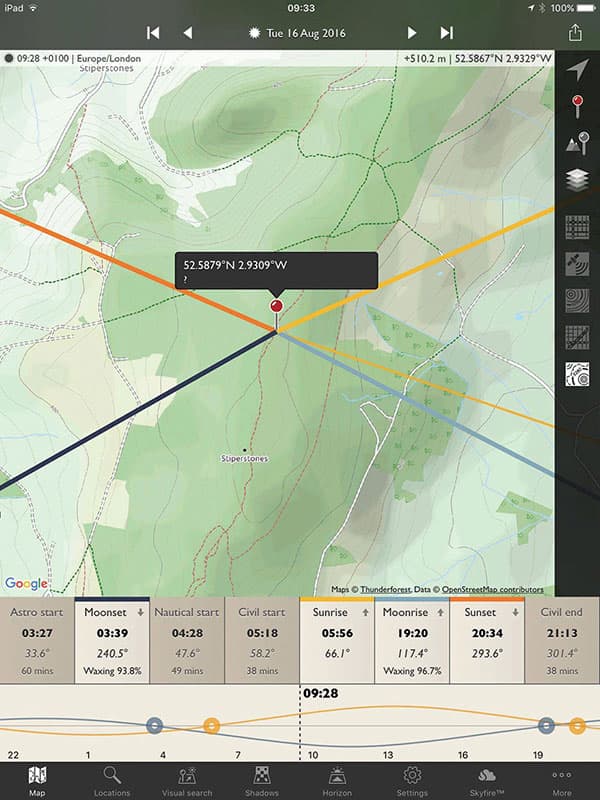Tap the battery 100% status indicator
Screen dimensions: 600x800
coord(572,8)
